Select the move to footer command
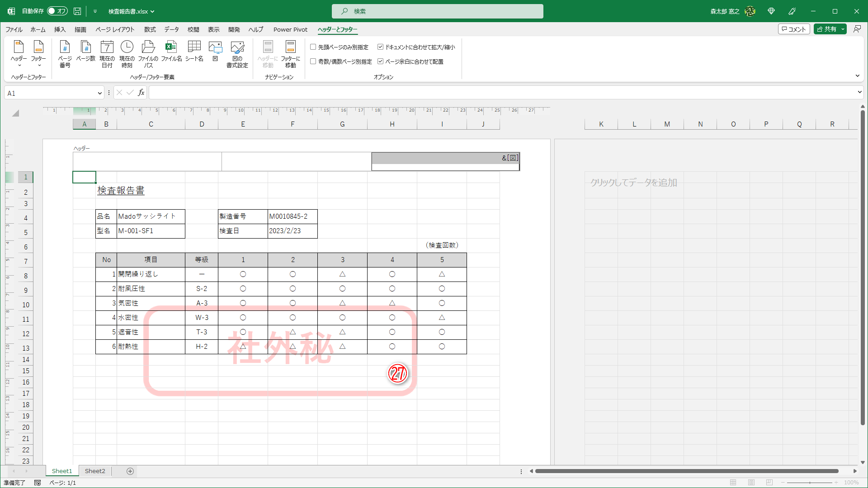The height and width of the screenshot is (488, 868). tap(290, 53)
